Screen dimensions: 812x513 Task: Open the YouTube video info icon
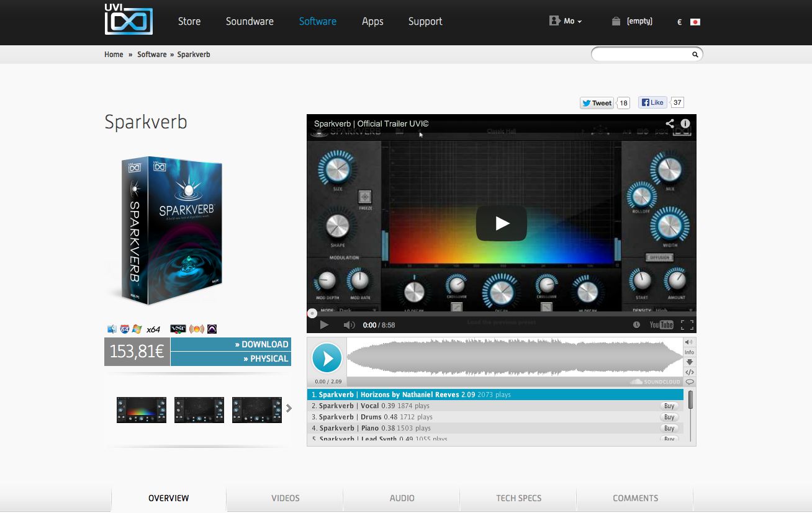pos(685,123)
